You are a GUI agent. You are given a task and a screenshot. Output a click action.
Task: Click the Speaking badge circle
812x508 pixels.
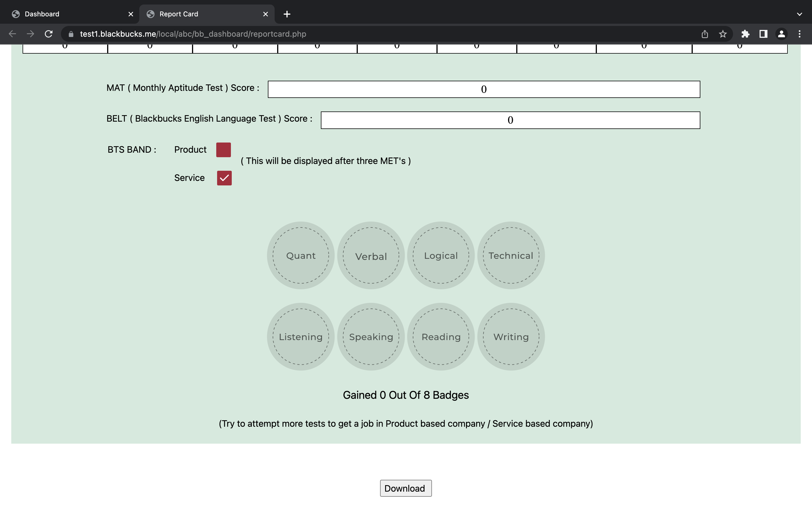(x=371, y=337)
